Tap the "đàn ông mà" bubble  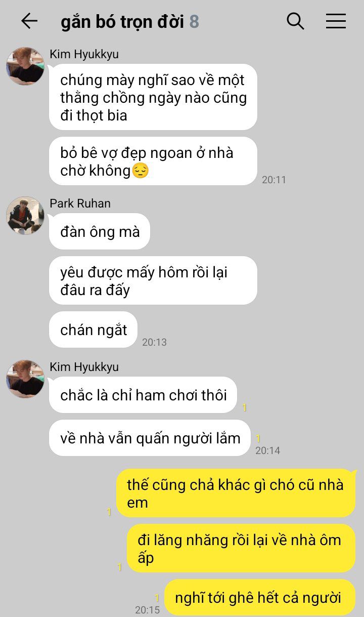(x=100, y=231)
